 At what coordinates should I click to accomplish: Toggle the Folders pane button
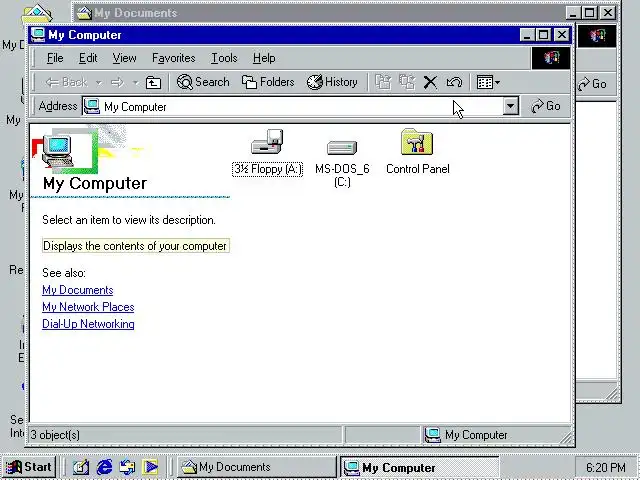pos(268,82)
